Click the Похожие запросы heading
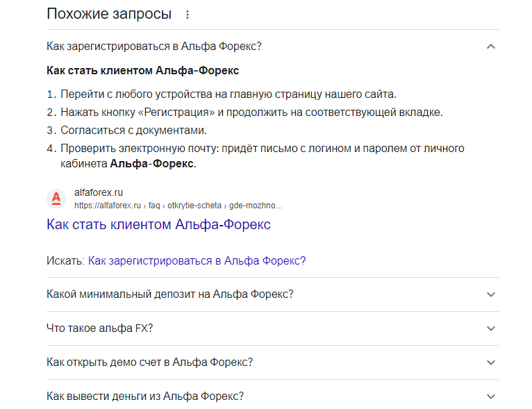The width and height of the screenshot is (532, 409). (x=109, y=14)
